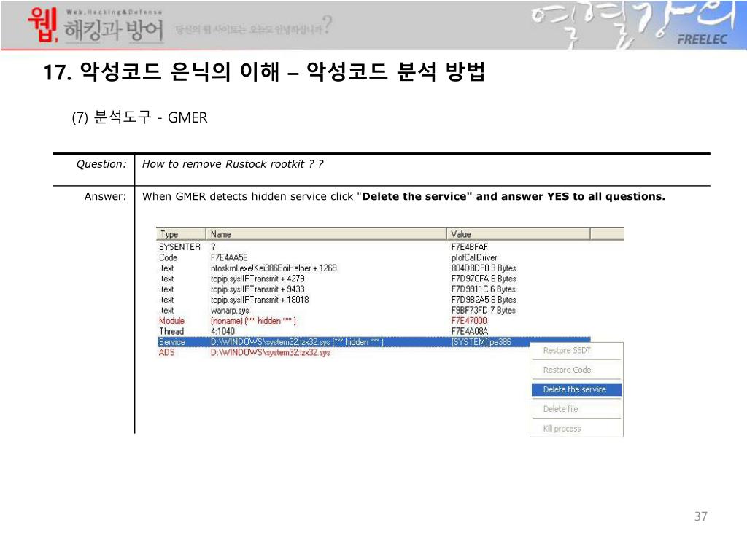Select the ntoskrnl.exe!Kei386EoiHelper + 1269 row
This screenshot has height=560, width=747.
pyautogui.click(x=374, y=268)
